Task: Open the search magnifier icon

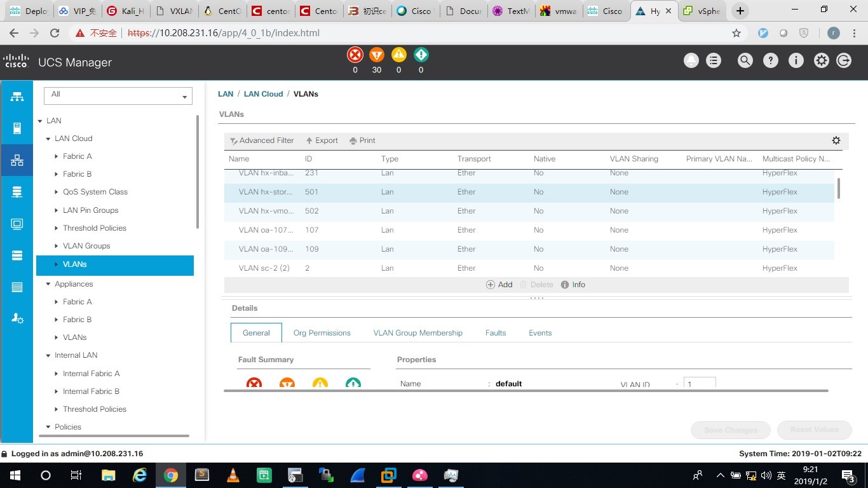Action: 745,60
